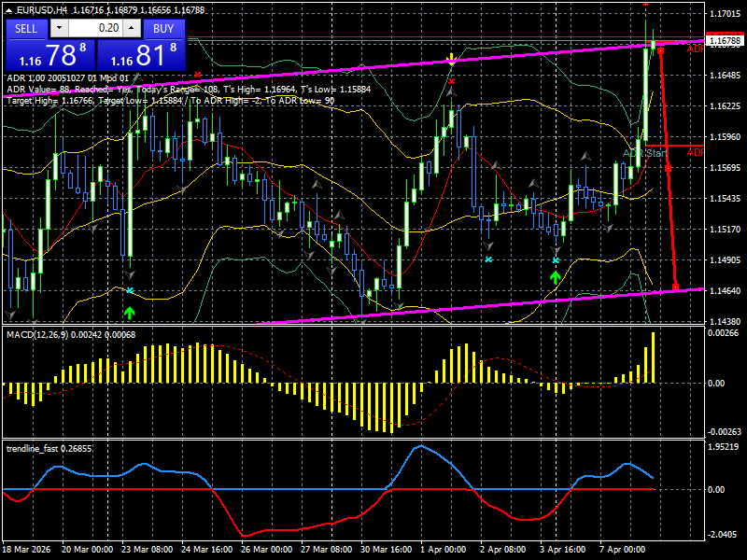Click the 1.15170 price scale label
Screen dimensions: 747x560
pyautogui.click(x=726, y=230)
